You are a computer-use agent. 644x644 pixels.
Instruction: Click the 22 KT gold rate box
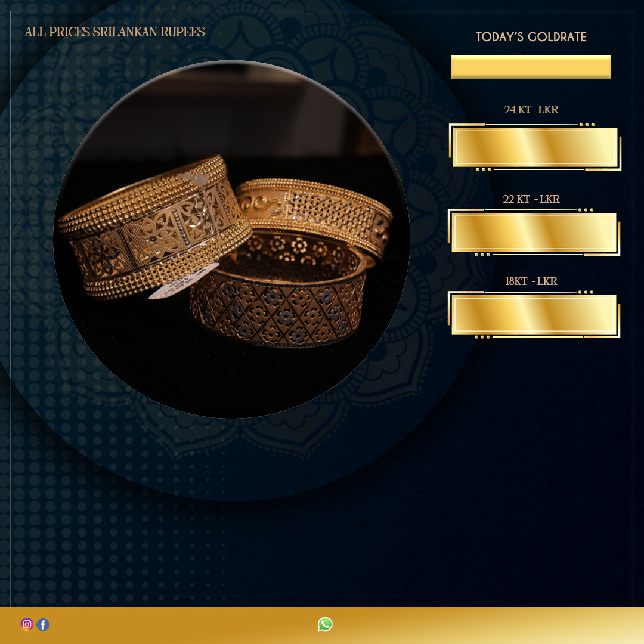point(534,232)
